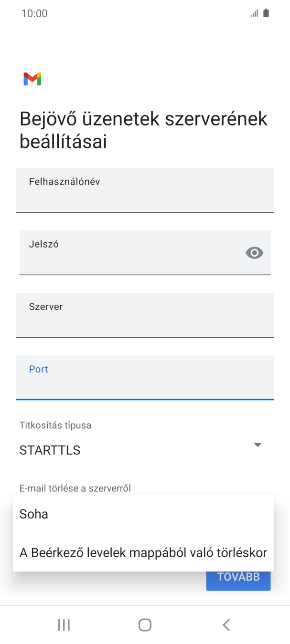Focus the Port input field
This screenshot has height=644, width=290.
[x=145, y=378]
